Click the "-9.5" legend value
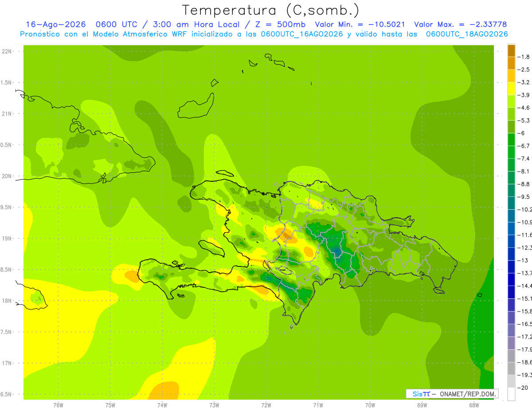 pos(524,197)
